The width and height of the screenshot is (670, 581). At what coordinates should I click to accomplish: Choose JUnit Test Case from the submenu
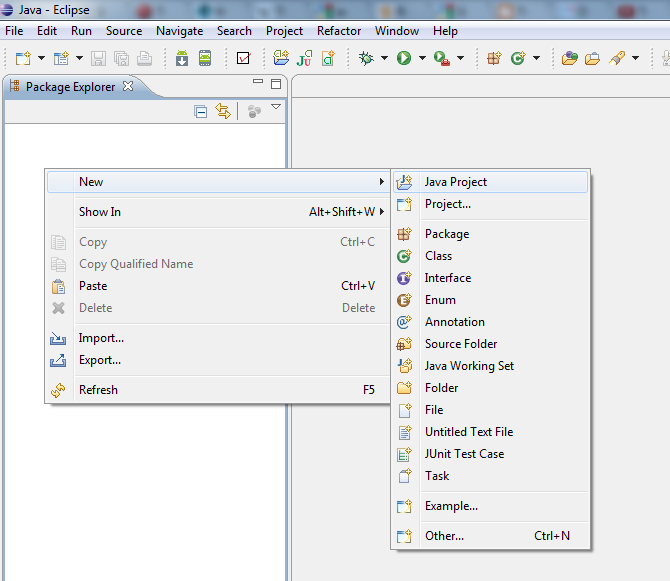coord(490,454)
